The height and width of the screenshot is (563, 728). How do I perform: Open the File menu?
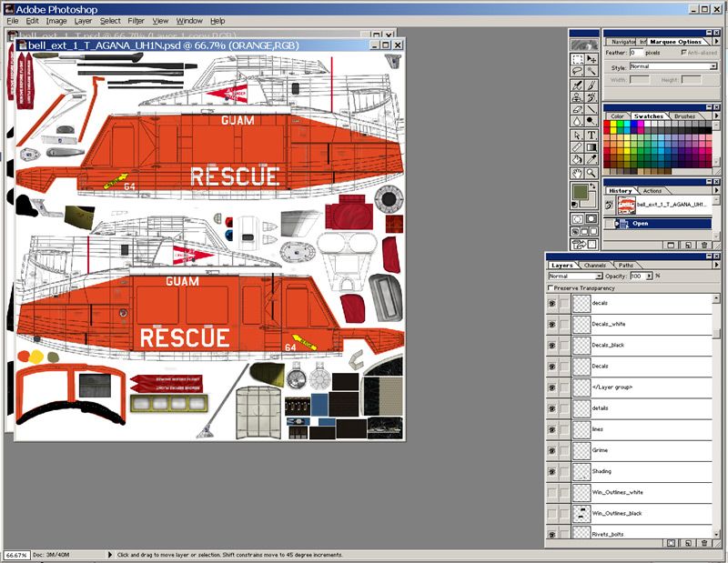coord(13,21)
